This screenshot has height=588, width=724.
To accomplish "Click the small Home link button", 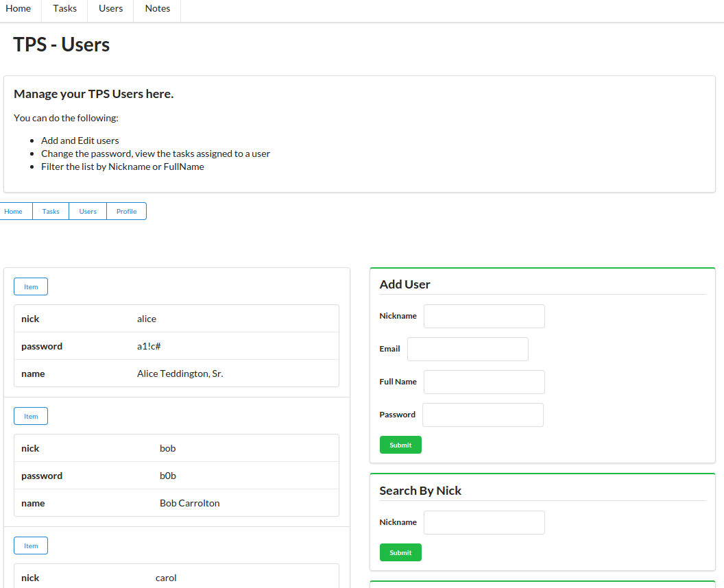I will [14, 211].
